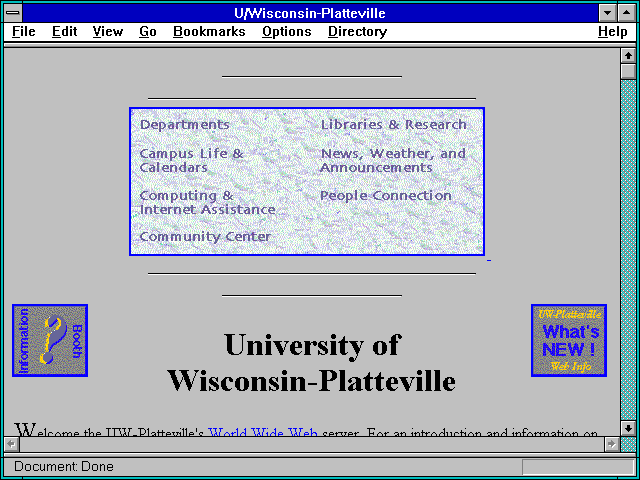Click the vertical scrollbar down arrow
The width and height of the screenshot is (640, 480).
tap(628, 428)
